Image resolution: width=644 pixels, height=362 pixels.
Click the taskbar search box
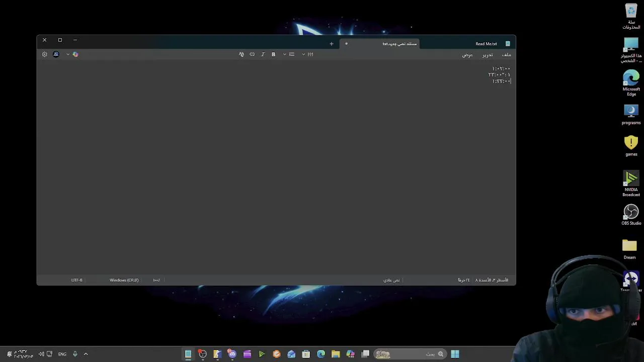tap(410, 354)
